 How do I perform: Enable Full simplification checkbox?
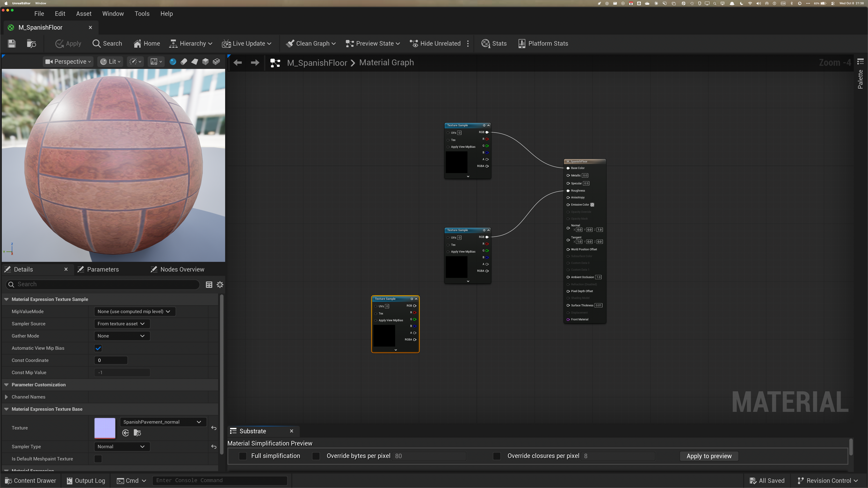243,456
